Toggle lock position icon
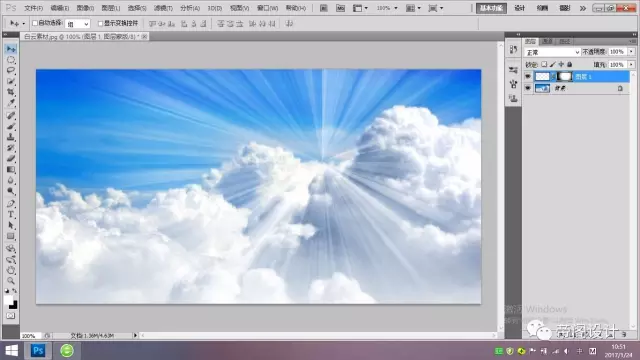Viewport: 640px width, 360px height. [561, 64]
